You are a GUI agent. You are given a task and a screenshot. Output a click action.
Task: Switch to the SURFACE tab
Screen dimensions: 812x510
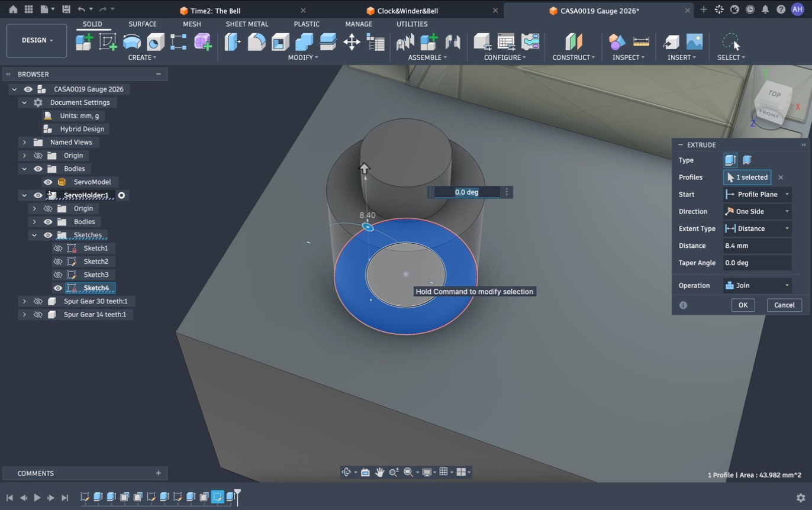click(143, 24)
